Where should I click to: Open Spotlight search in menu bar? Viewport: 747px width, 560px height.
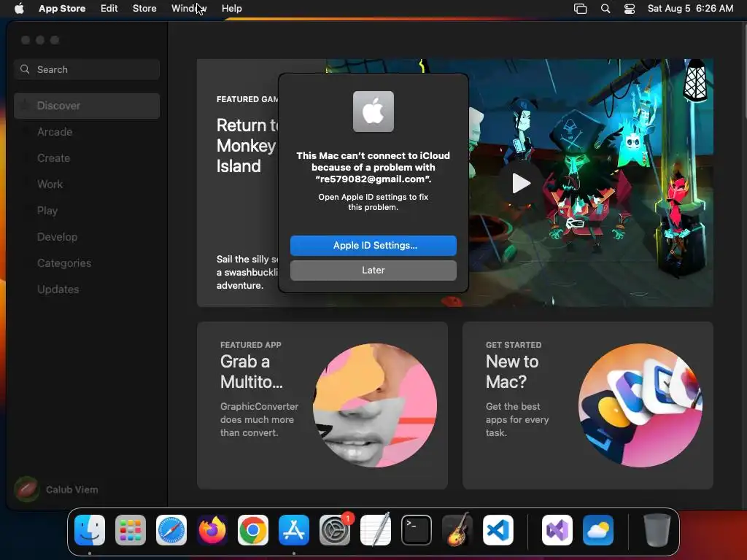tap(605, 8)
